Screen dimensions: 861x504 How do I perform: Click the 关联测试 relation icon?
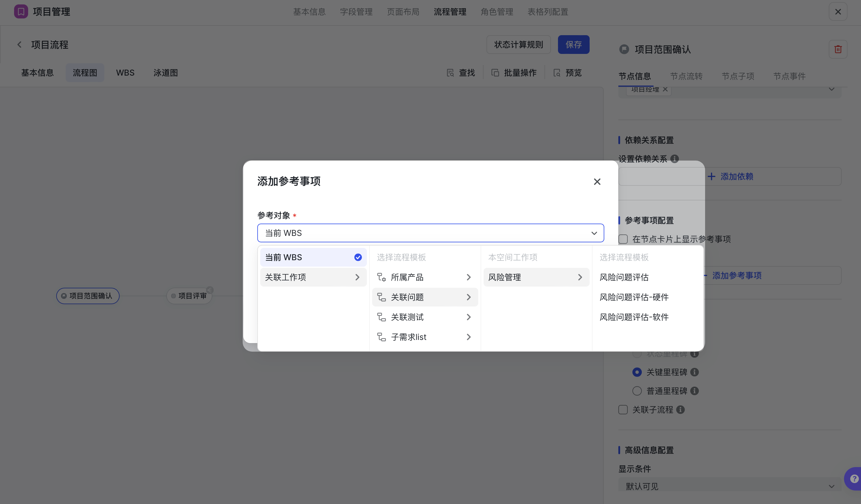tap(381, 317)
